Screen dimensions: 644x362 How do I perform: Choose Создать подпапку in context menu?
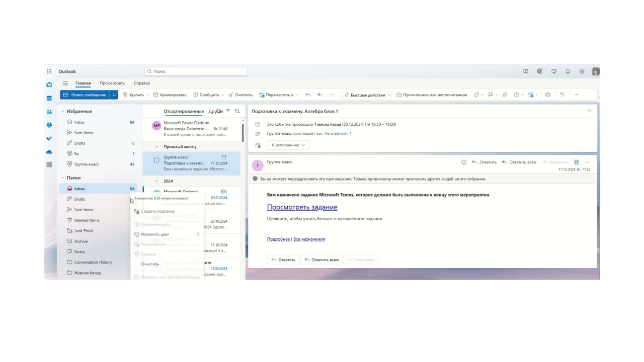click(168, 211)
